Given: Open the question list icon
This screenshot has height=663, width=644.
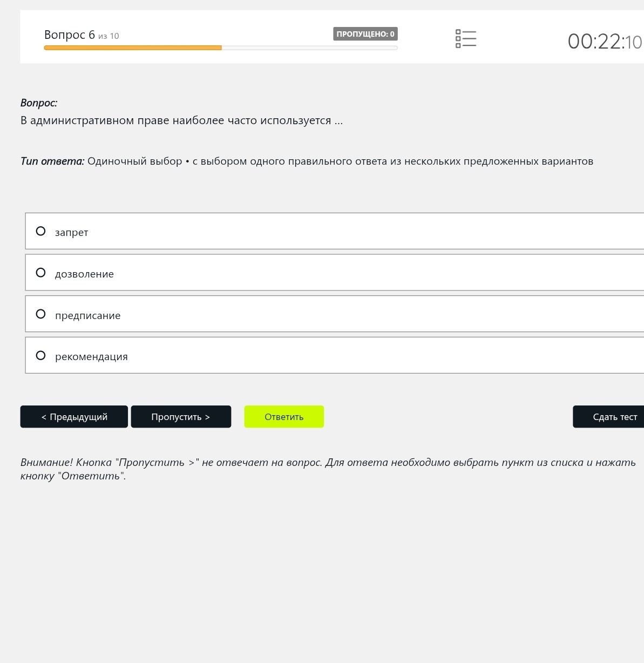Looking at the screenshot, I should (466, 38).
